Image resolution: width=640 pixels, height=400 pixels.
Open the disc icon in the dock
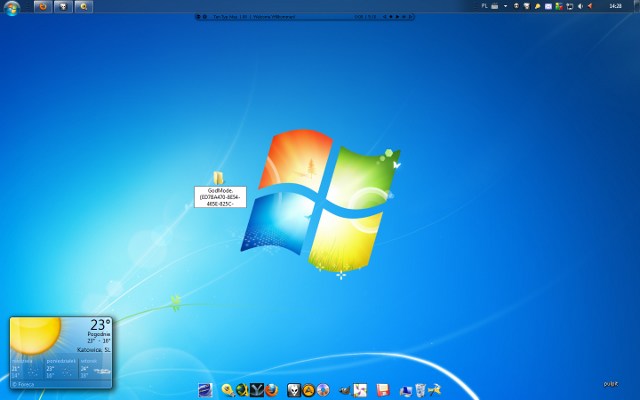click(x=323, y=390)
